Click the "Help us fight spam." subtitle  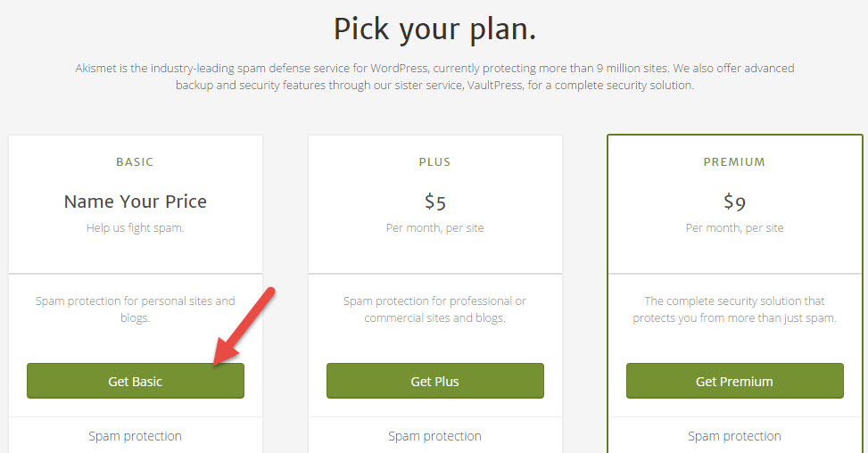(135, 228)
